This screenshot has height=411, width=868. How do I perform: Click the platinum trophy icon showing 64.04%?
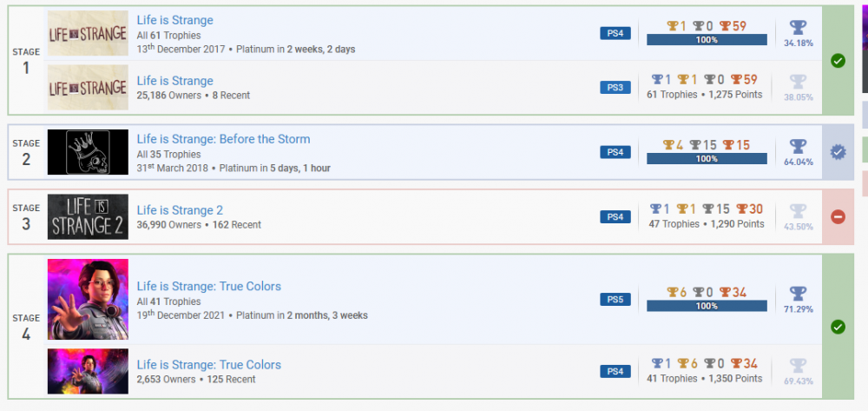[x=798, y=147]
